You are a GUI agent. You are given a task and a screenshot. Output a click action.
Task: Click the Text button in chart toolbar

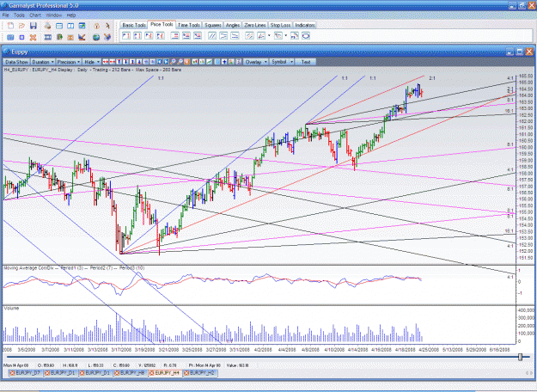pyautogui.click(x=306, y=62)
